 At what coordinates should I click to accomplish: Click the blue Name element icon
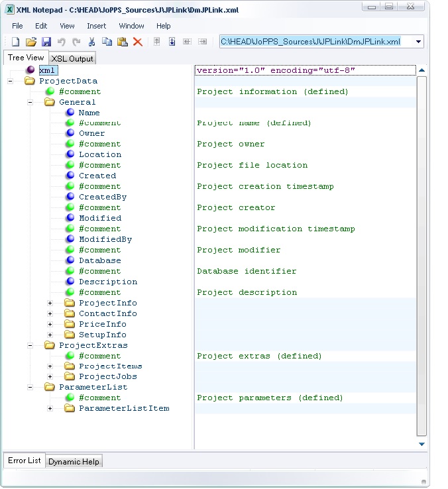(70, 112)
